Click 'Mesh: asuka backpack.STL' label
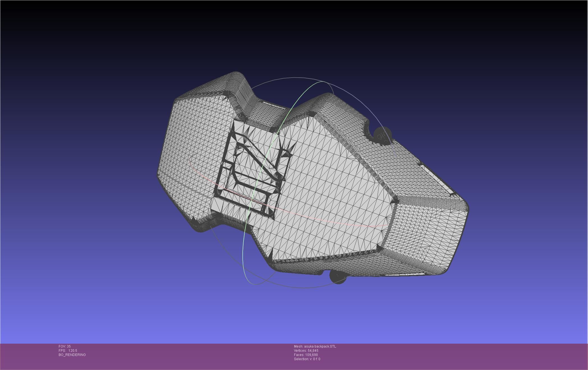588x370 pixels. [315, 346]
